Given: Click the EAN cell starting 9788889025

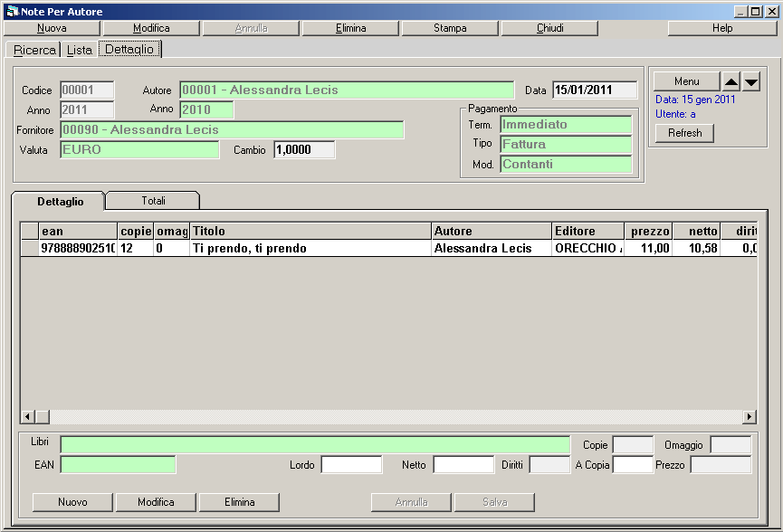Looking at the screenshot, I should click(78, 248).
